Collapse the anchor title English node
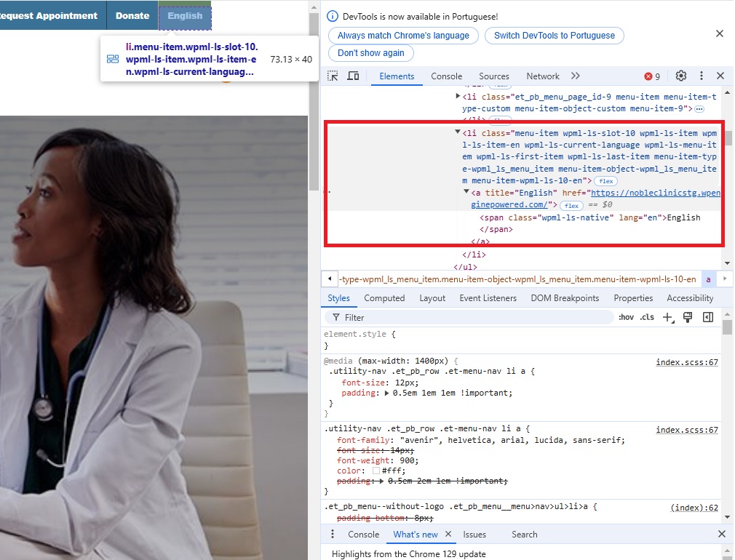Viewport: 735px width, 560px height. 466,192
